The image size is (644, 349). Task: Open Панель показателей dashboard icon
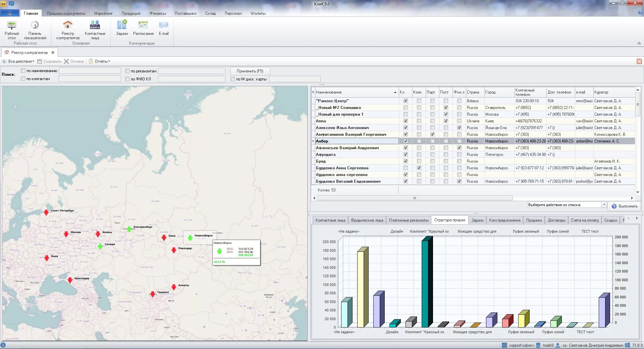coord(35,30)
